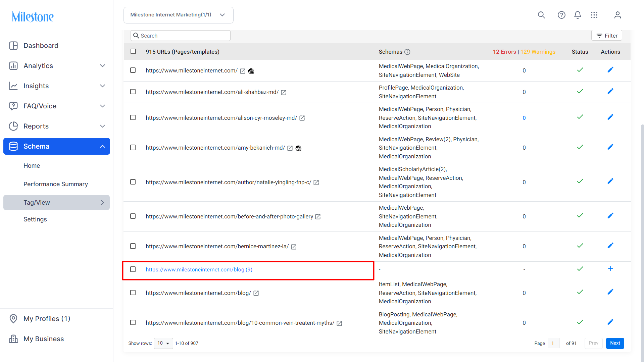Check the ali-shahbaz-md row checkbox

click(133, 92)
